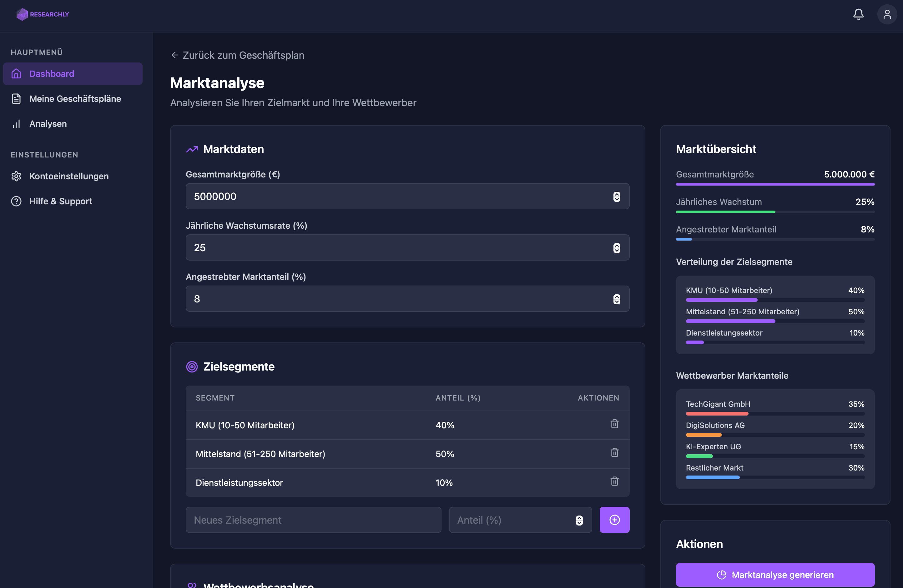This screenshot has width=903, height=588.
Task: Select the Mittelstand (51-250 Mitarbeiter) table row text
Action: [x=260, y=454]
